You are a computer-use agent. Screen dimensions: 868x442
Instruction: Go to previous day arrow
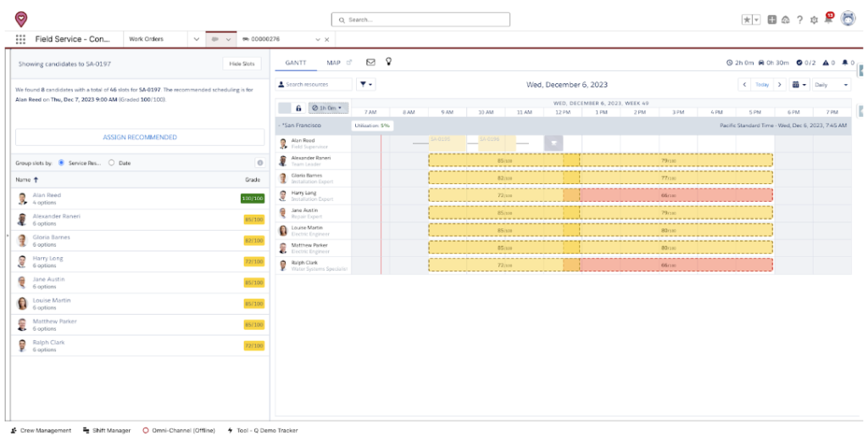pos(744,85)
